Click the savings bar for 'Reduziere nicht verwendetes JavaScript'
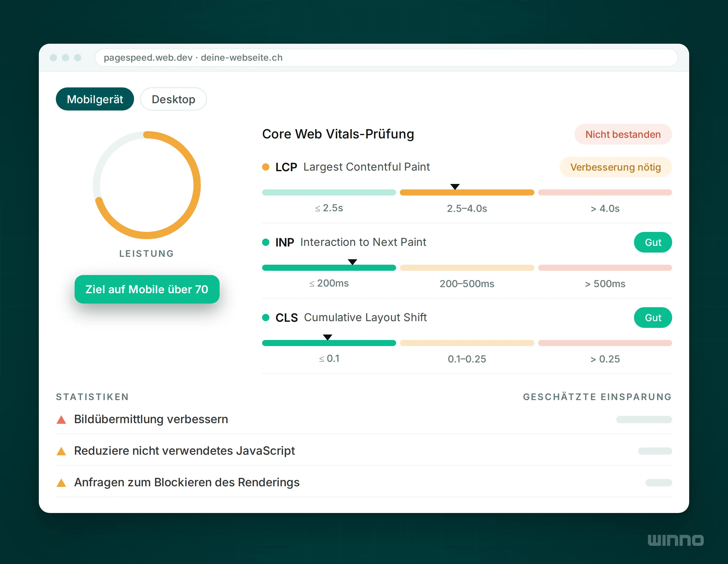The height and width of the screenshot is (564, 728). tap(655, 451)
